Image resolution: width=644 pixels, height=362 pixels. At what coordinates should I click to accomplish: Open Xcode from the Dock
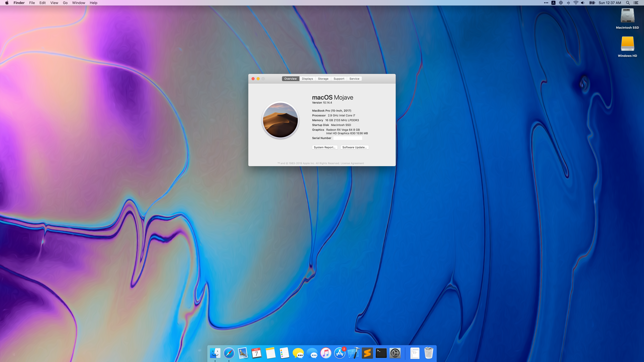(353, 353)
